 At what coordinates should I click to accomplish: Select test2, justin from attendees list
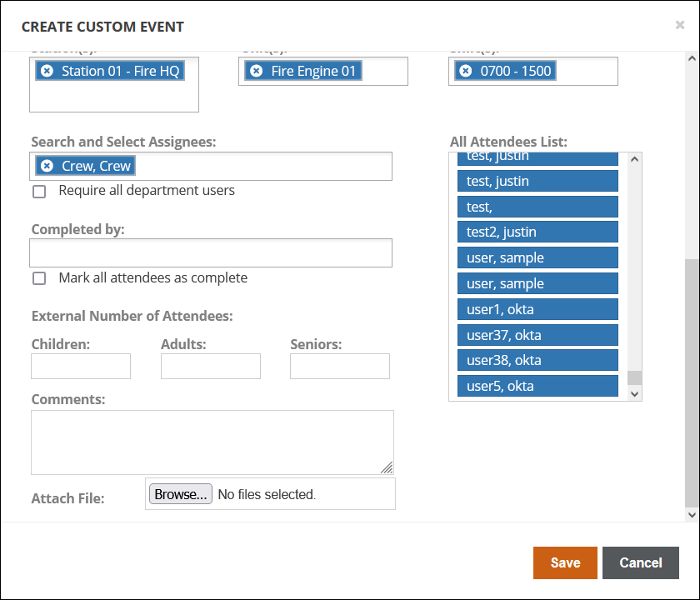point(537,232)
